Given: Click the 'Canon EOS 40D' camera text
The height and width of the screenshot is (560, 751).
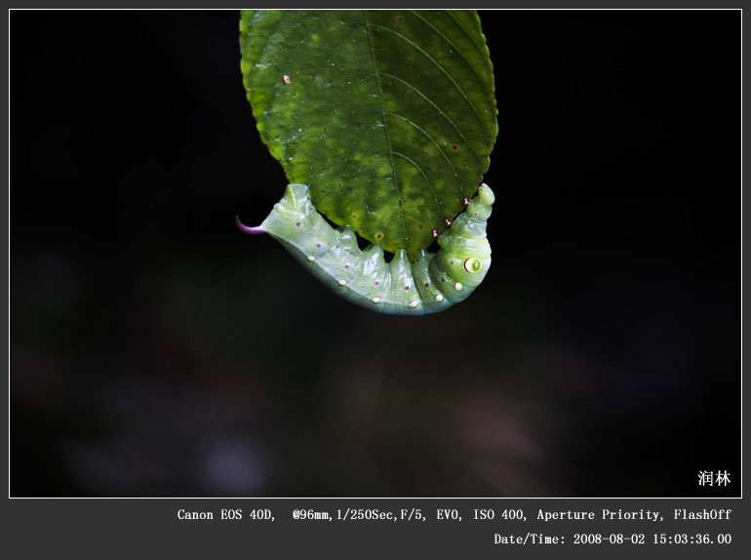Looking at the screenshot, I should pyautogui.click(x=225, y=514).
